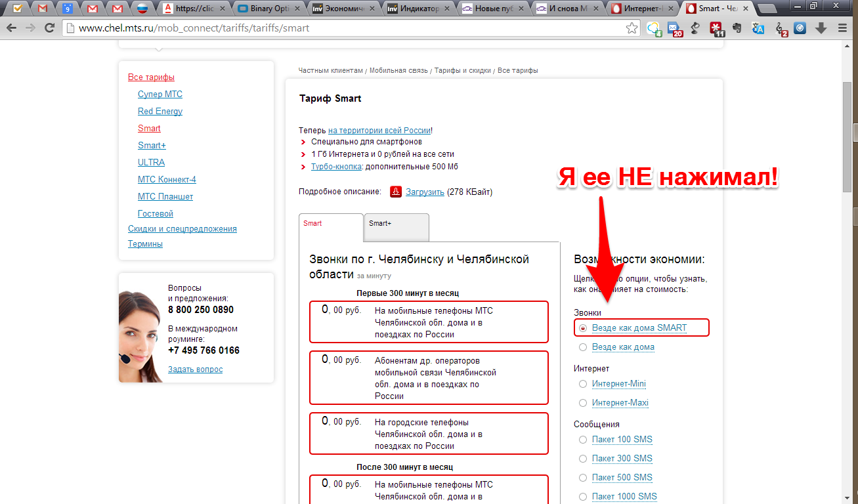Close the Smart - Чел tab
This screenshot has width=858, height=504.
click(x=747, y=9)
